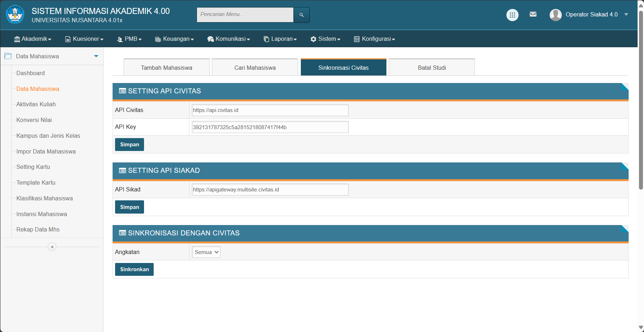
Task: Click the search magnifier icon button
Action: [301, 15]
